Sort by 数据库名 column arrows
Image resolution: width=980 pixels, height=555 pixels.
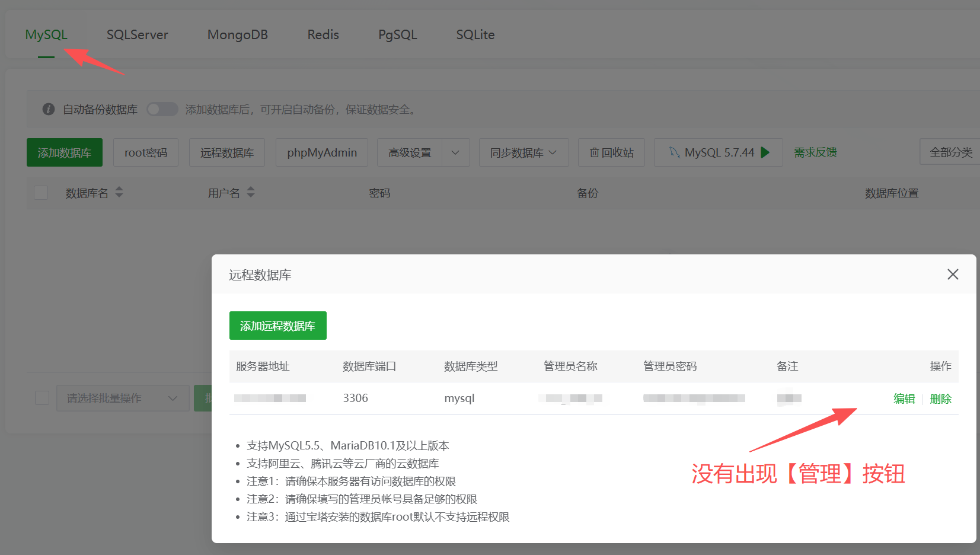tap(119, 192)
